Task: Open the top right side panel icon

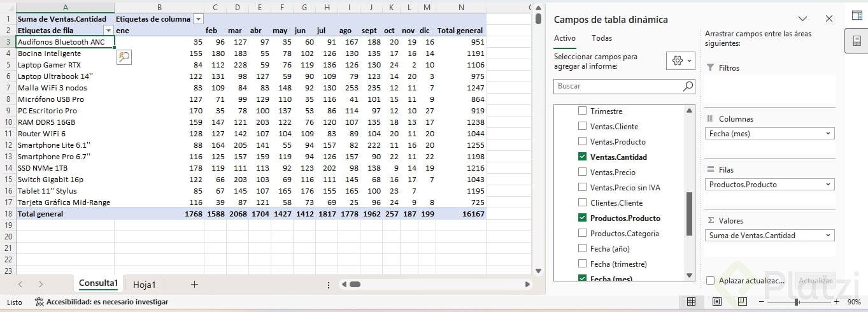Action: tap(857, 16)
